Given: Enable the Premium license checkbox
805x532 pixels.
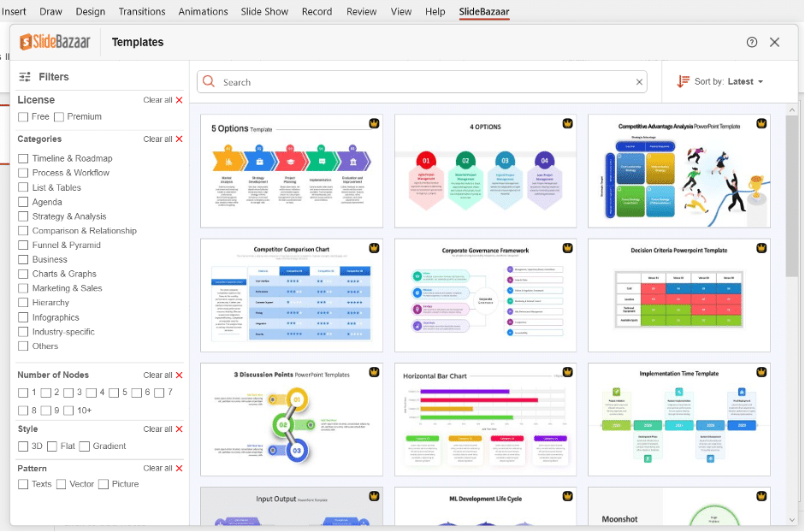Looking at the screenshot, I should (59, 117).
